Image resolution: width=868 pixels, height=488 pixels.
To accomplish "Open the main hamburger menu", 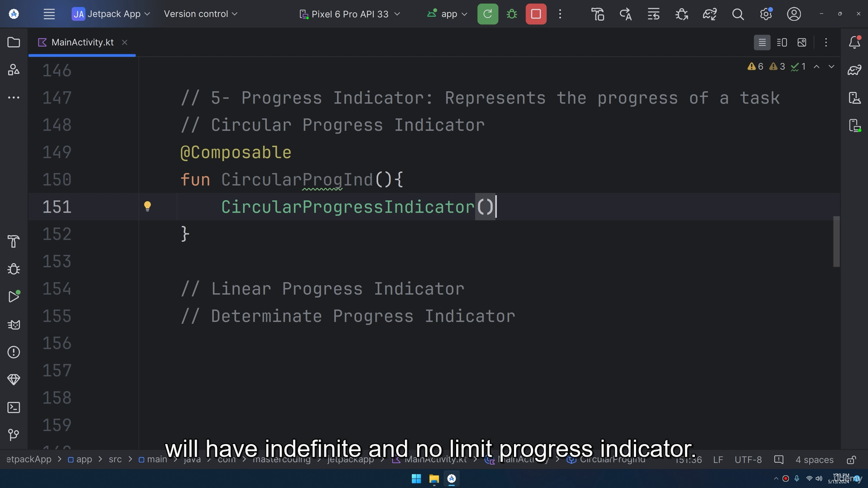I will [x=49, y=14].
